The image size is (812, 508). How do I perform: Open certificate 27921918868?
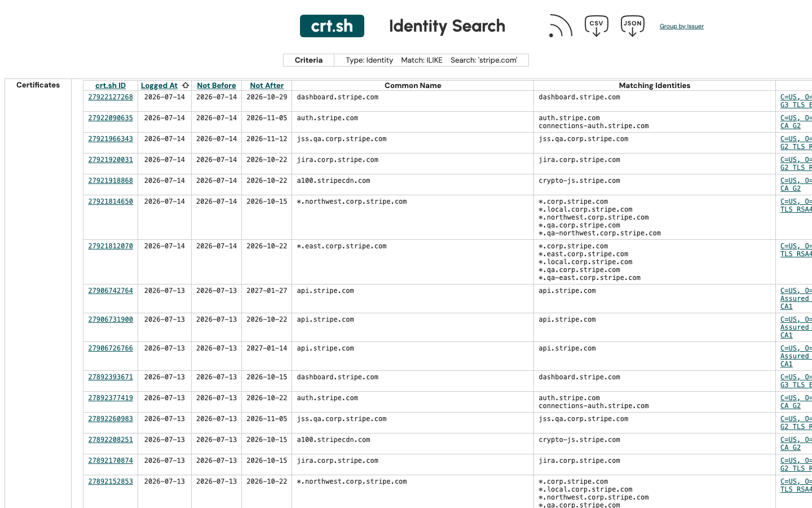(111, 181)
